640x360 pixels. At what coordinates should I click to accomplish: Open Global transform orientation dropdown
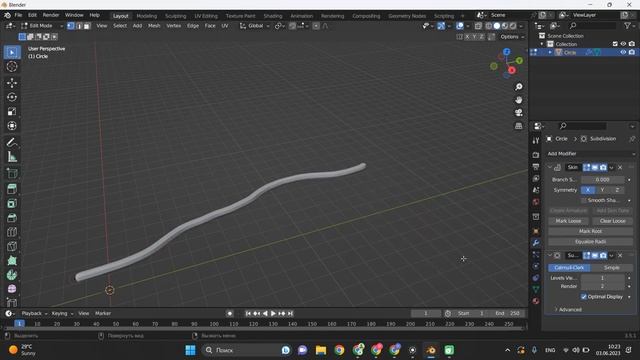(x=255, y=26)
